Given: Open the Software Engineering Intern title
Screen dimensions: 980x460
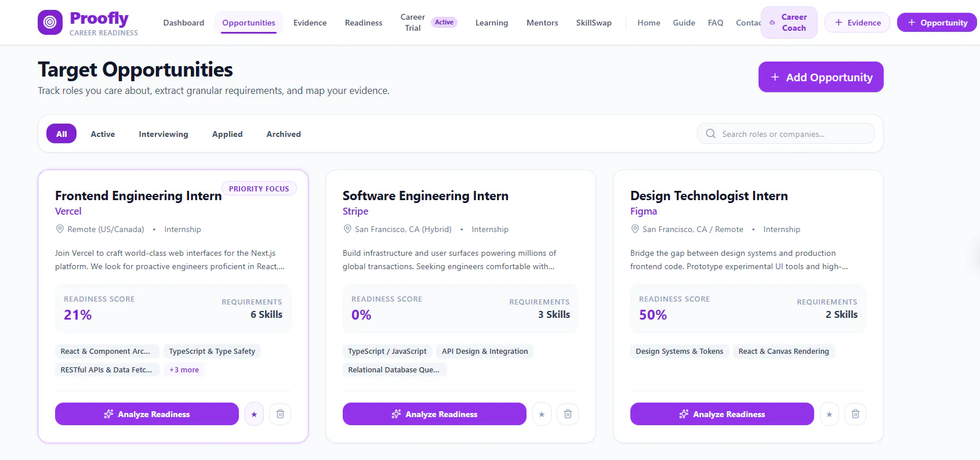Looking at the screenshot, I should click(425, 195).
